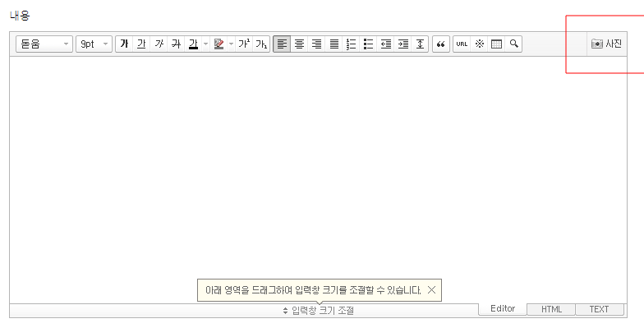Screen dimensions: 644x328
Task: Insert a numbered list
Action: (x=352, y=44)
